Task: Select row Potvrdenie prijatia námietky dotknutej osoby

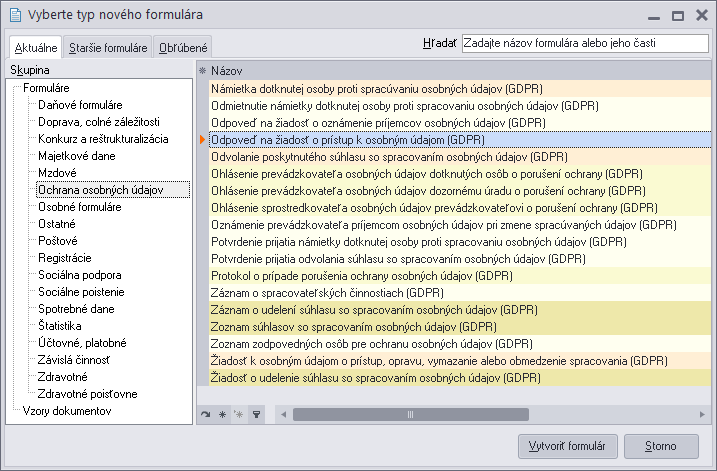Action: pyautogui.click(x=460, y=242)
